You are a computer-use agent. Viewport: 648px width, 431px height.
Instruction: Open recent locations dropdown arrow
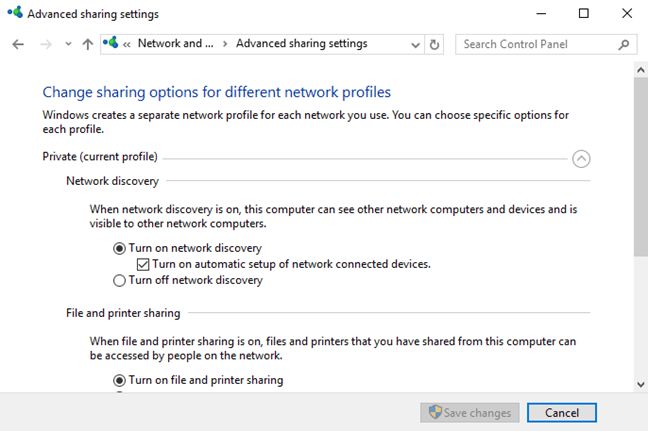click(x=68, y=44)
